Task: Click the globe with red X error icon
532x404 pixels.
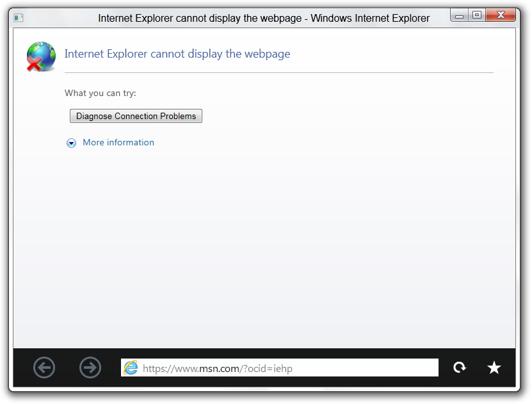Action: (x=41, y=56)
